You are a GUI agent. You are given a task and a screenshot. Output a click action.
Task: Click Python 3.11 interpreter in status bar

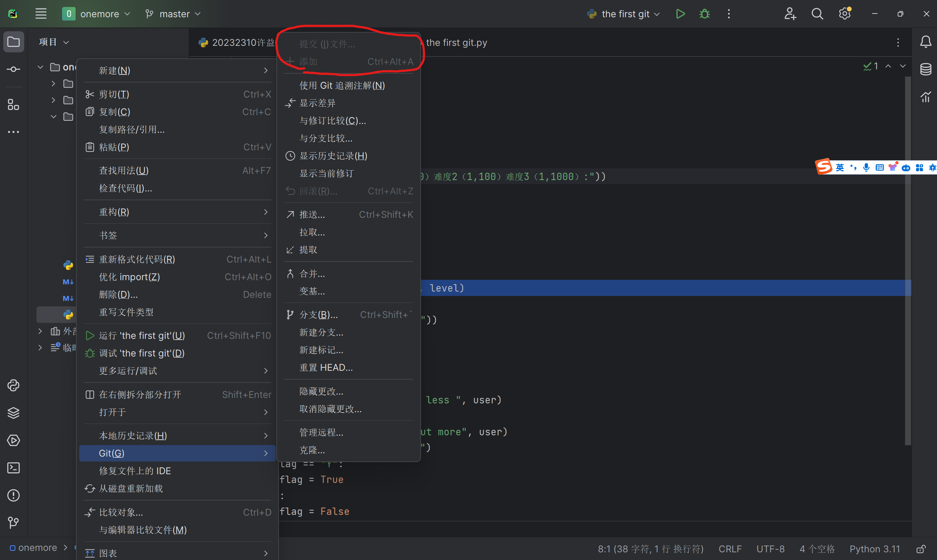874,549
